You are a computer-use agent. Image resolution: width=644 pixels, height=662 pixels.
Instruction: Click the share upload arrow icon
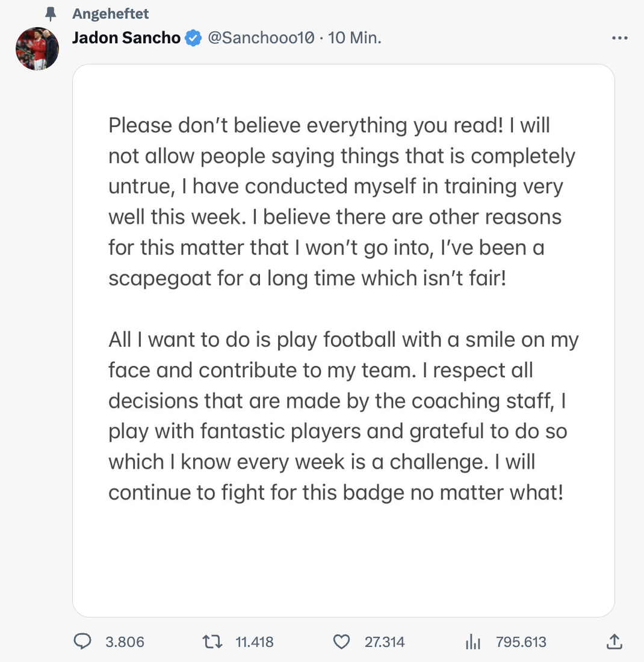pos(613,642)
